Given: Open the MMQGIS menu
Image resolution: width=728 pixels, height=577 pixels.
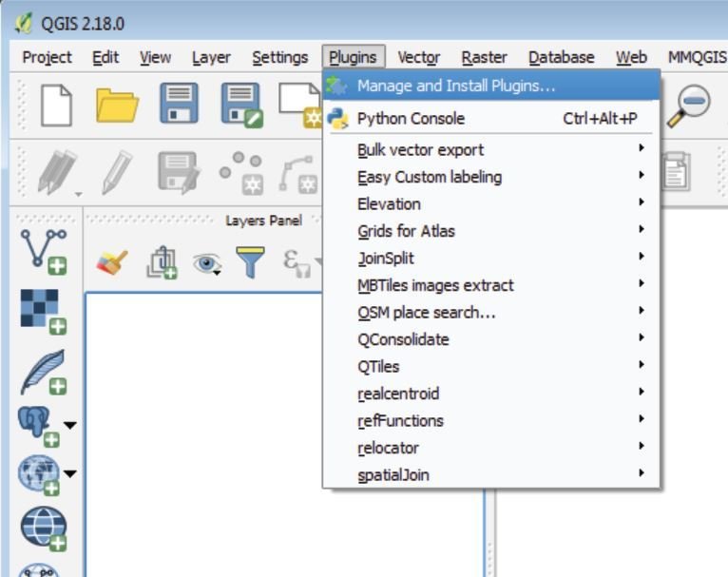Looking at the screenshot, I should pyautogui.click(x=698, y=58).
